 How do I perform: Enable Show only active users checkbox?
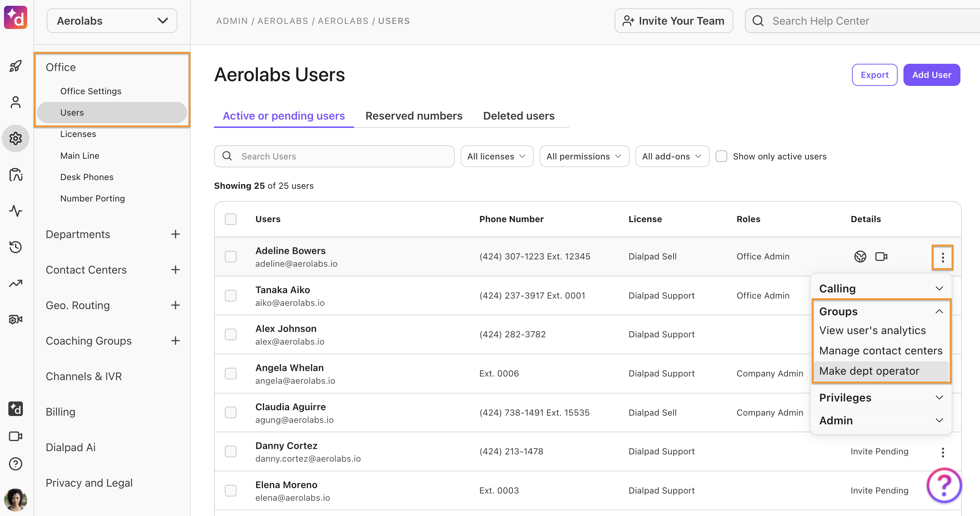pyautogui.click(x=721, y=156)
